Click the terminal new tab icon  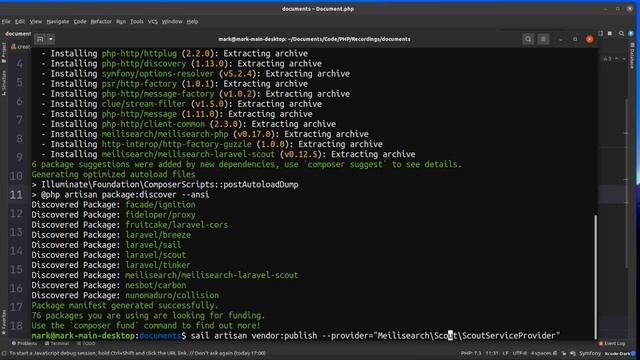40,39
